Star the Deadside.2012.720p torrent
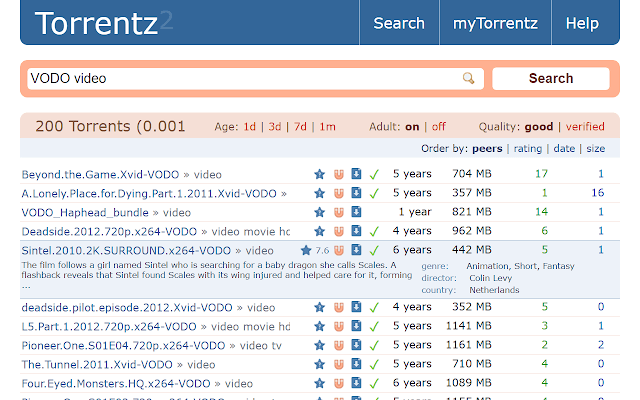The image size is (640, 400). [x=320, y=231]
